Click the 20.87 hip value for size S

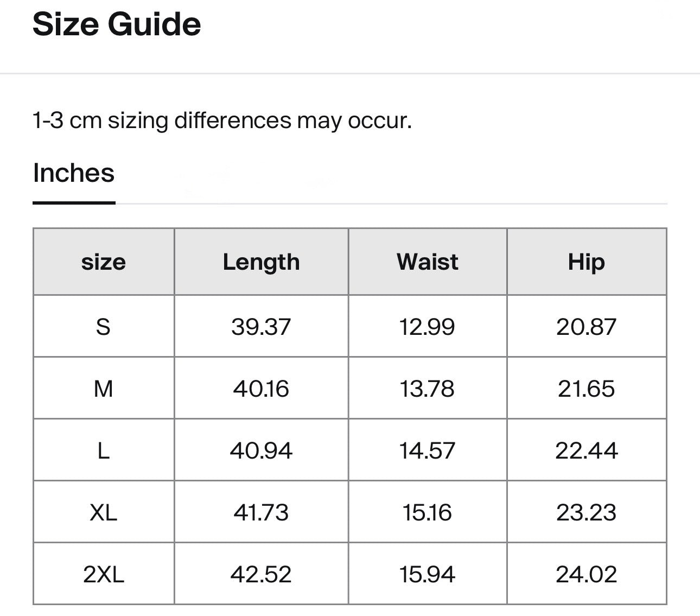click(587, 326)
